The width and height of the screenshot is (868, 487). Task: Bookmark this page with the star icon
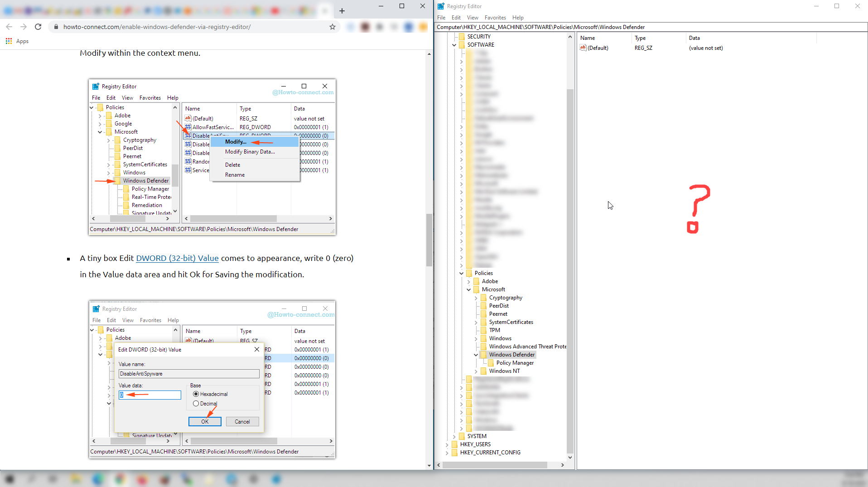click(333, 27)
